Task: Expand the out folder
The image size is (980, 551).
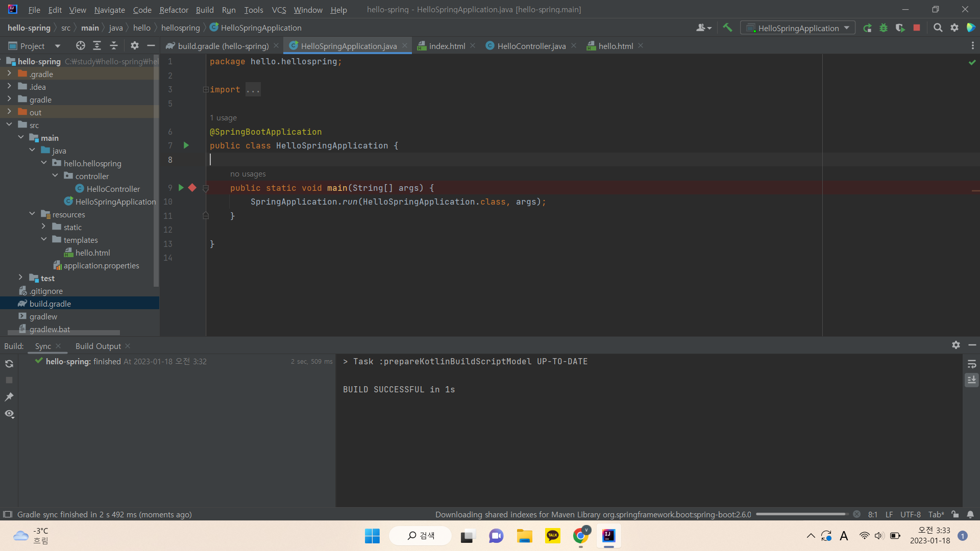Action: (x=9, y=112)
